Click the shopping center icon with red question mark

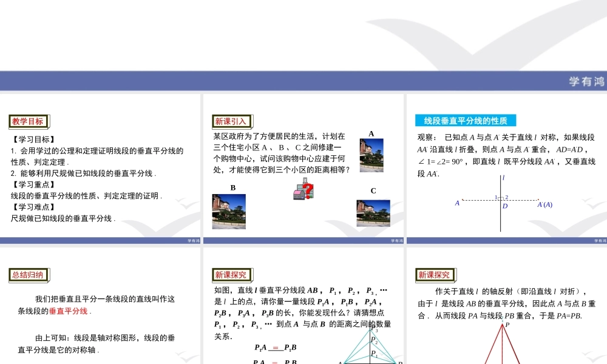pos(302,190)
